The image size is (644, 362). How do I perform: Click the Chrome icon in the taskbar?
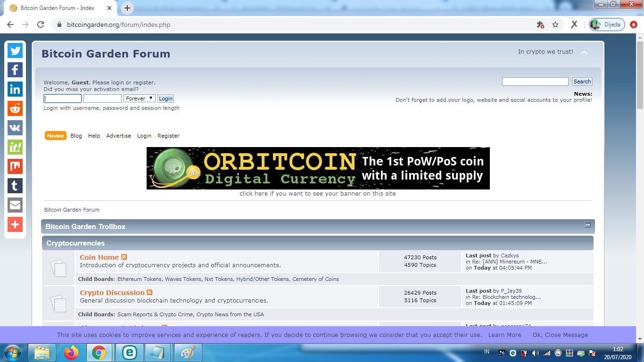coord(99,353)
